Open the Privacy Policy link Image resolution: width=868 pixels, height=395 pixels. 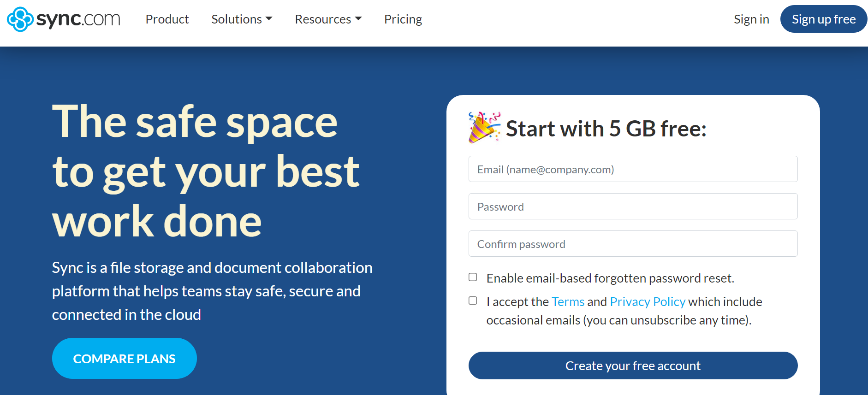coord(648,301)
